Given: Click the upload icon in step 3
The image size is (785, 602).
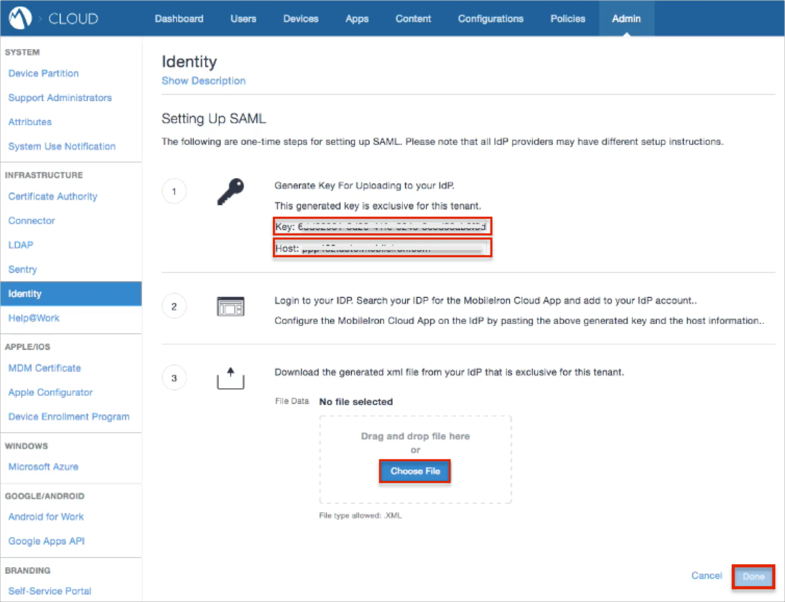Looking at the screenshot, I should pyautogui.click(x=230, y=378).
